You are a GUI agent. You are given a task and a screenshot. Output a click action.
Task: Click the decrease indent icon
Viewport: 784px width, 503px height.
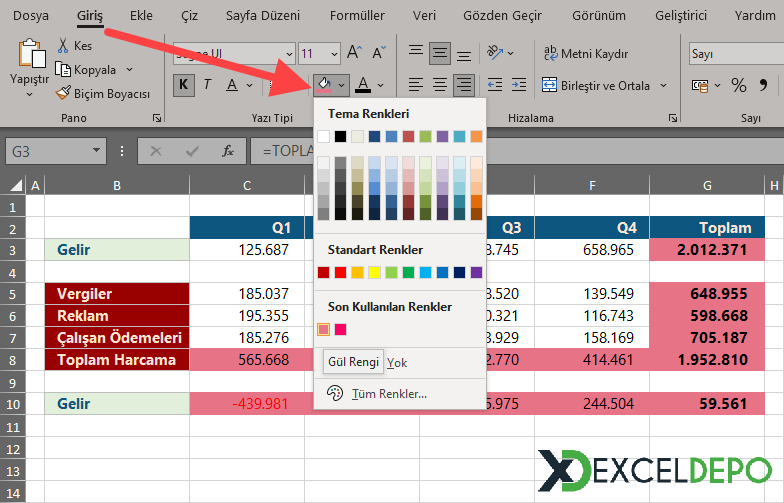[494, 85]
